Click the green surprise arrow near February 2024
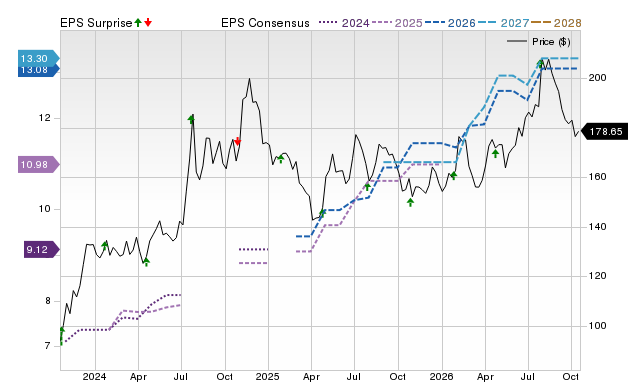The image size is (640, 382). coord(104,245)
